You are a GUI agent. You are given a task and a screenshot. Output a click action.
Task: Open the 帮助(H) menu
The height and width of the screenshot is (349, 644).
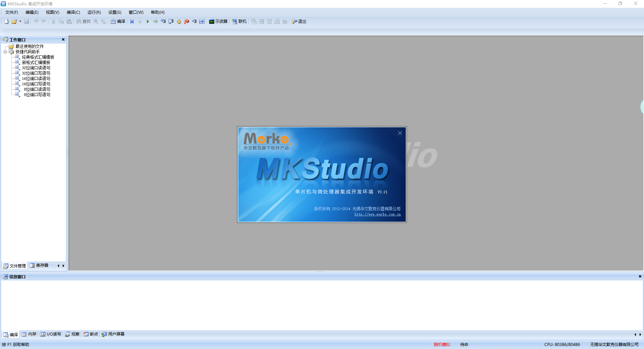click(158, 12)
